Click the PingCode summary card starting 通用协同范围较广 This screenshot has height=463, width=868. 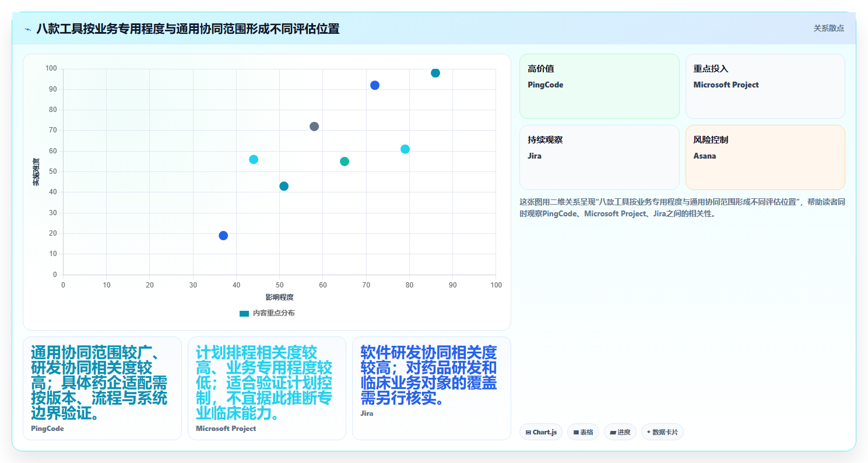103,388
